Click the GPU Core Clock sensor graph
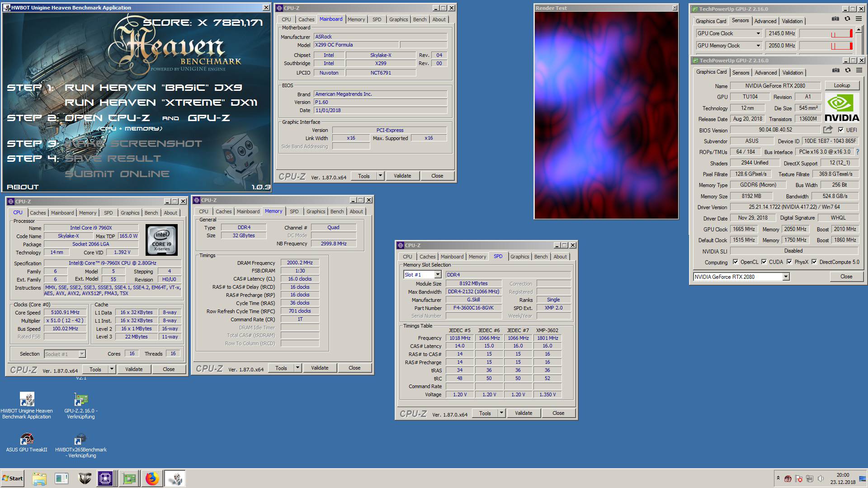 826,33
